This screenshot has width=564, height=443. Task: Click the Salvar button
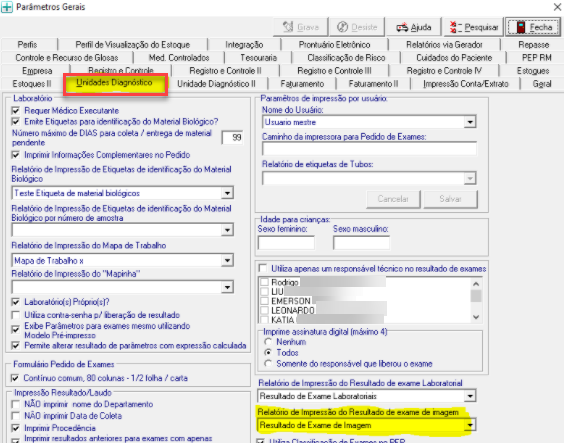[x=450, y=199]
